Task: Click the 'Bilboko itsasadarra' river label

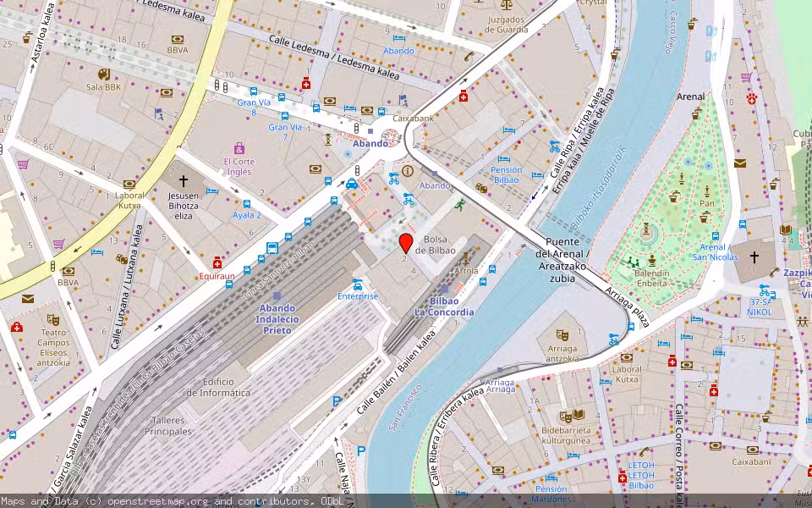Action: coord(598,188)
